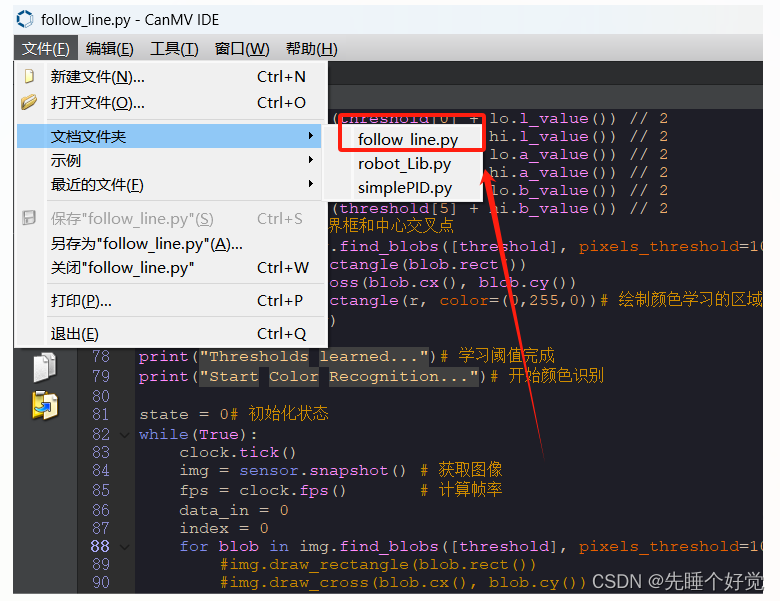The height and width of the screenshot is (601, 780).
Task: Open the 窗口(W) menu
Action: 242,49
